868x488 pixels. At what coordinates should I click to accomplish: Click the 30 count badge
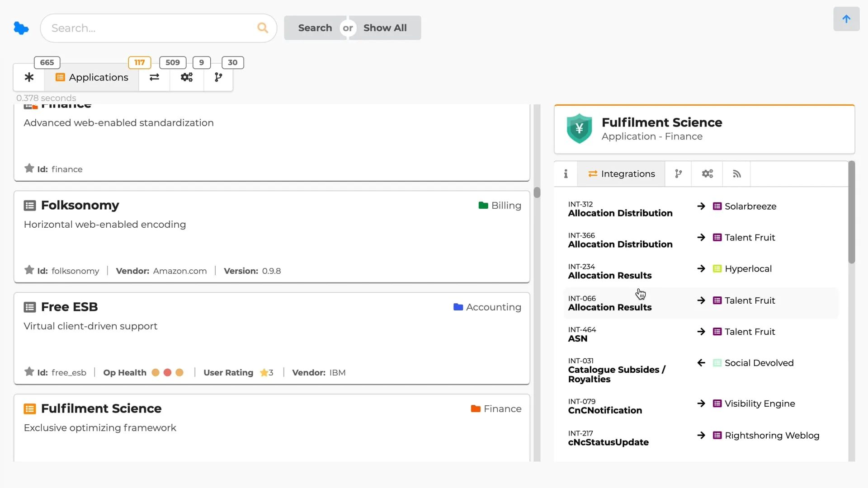pos(233,62)
